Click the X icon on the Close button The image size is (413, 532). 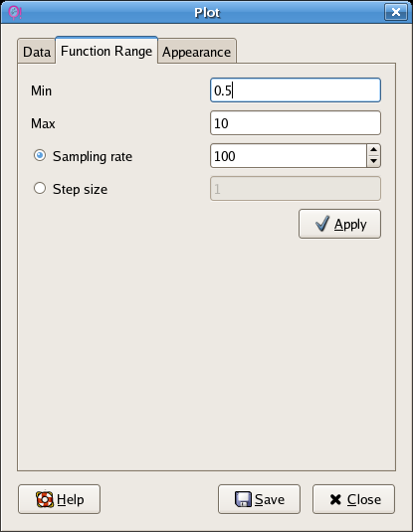335,499
